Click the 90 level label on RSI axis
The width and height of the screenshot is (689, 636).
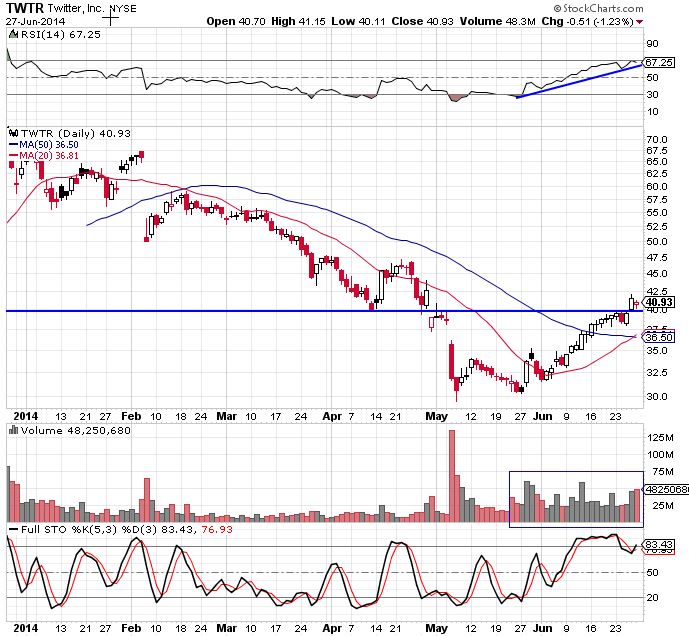click(x=653, y=43)
